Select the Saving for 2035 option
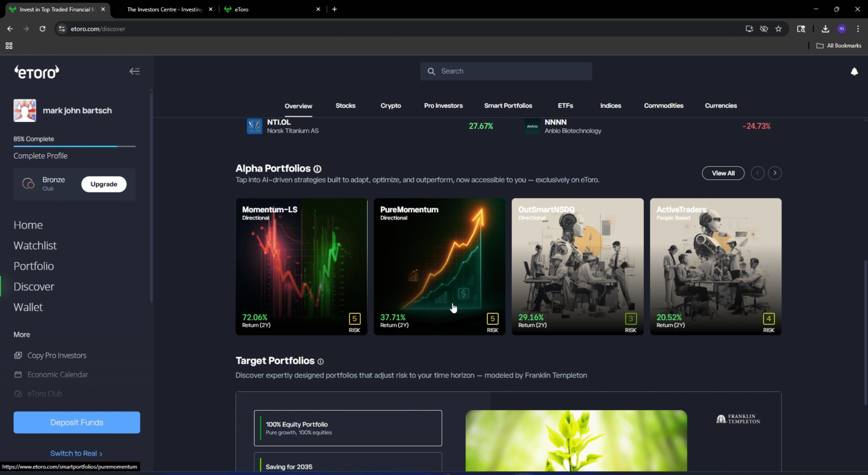868x475 pixels. pyautogui.click(x=348, y=462)
